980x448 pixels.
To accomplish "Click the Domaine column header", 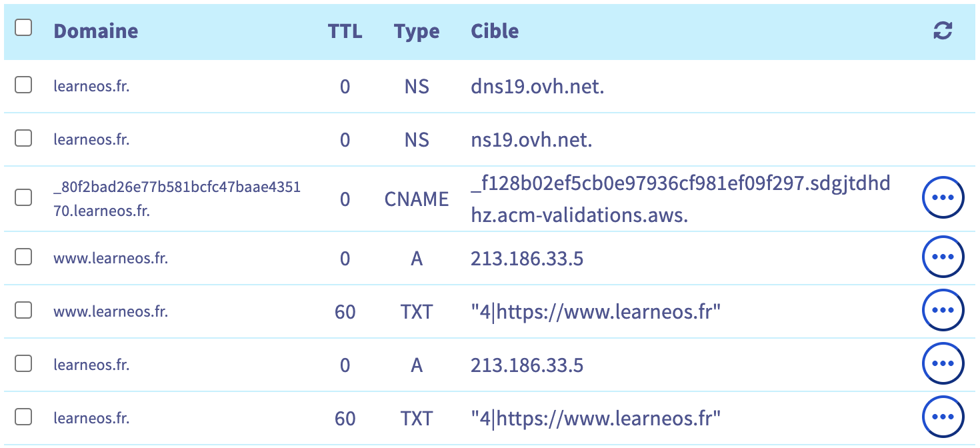I will (96, 31).
